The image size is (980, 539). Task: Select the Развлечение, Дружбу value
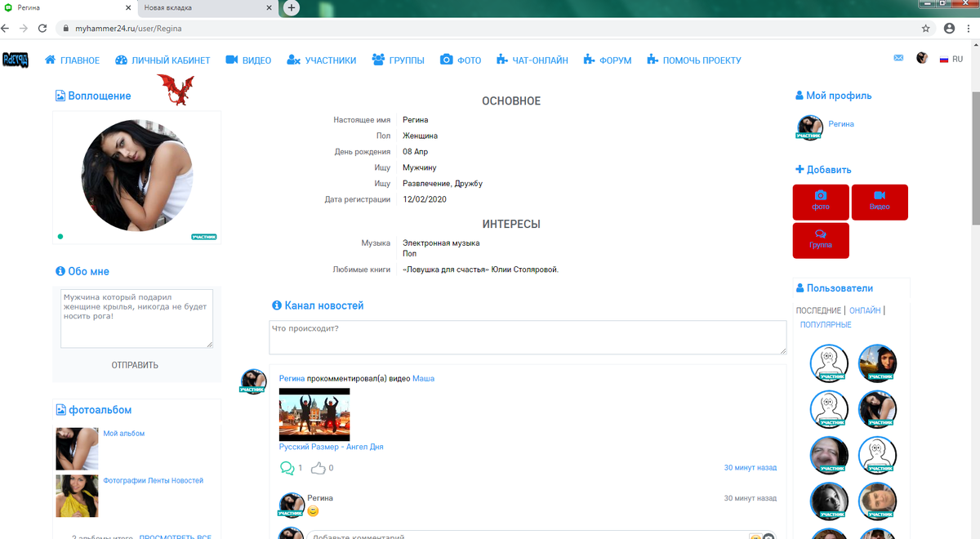pos(443,184)
